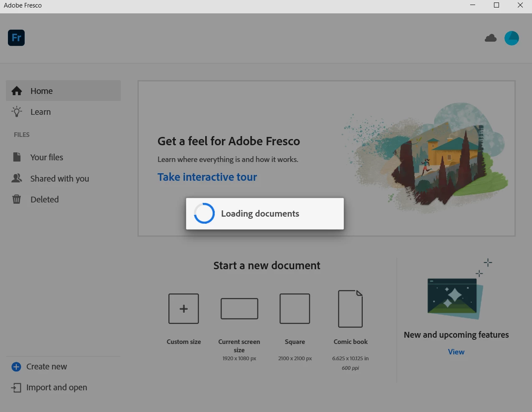The image size is (532, 412).
Task: Click the Import and open arrow icon
Action: (16, 388)
